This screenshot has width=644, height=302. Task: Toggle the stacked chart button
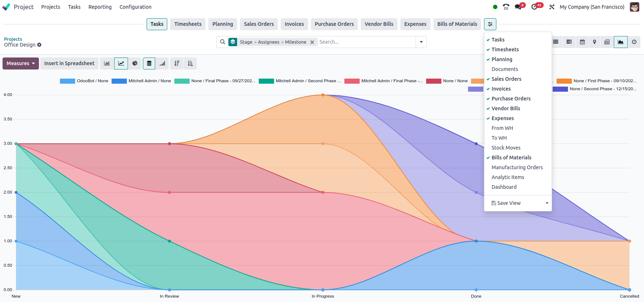(x=149, y=63)
